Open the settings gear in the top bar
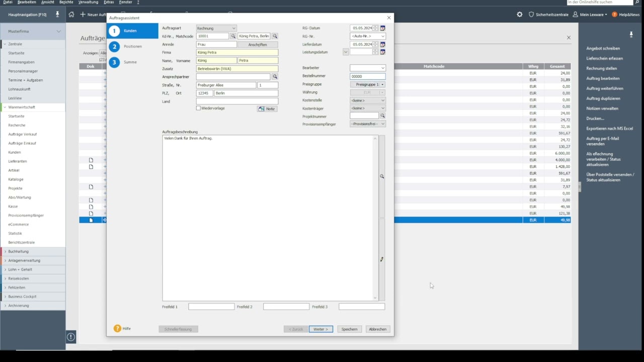Screen dimensions: 644x362 pyautogui.click(x=520, y=15)
